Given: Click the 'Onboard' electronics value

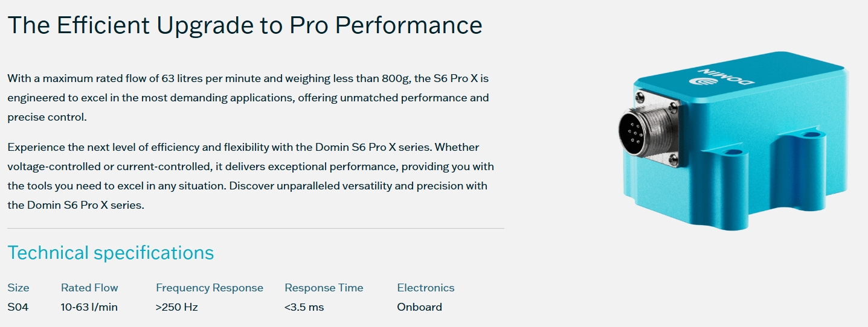Looking at the screenshot, I should (419, 307).
